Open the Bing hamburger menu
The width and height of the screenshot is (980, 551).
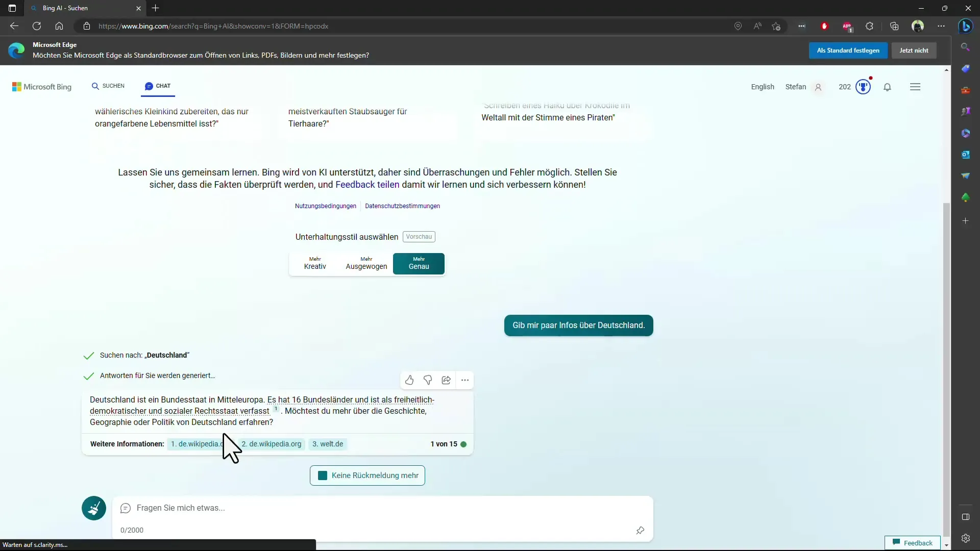(x=915, y=87)
